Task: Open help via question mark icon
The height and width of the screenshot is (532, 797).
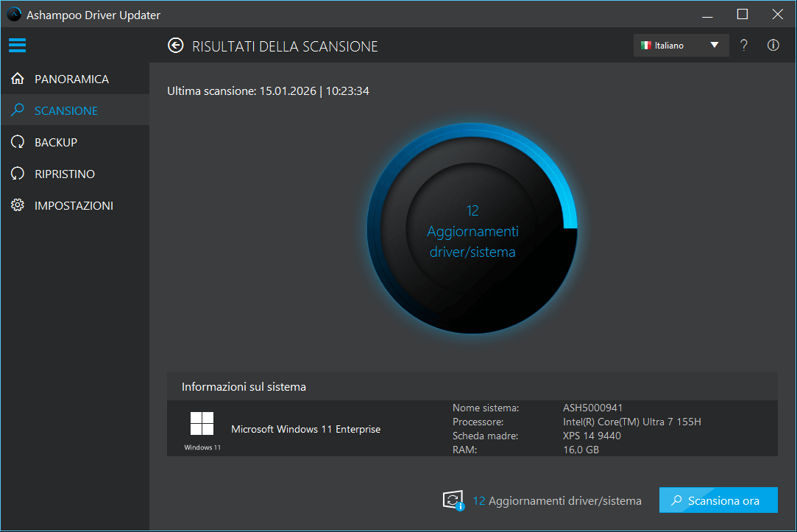Action: tap(744, 46)
